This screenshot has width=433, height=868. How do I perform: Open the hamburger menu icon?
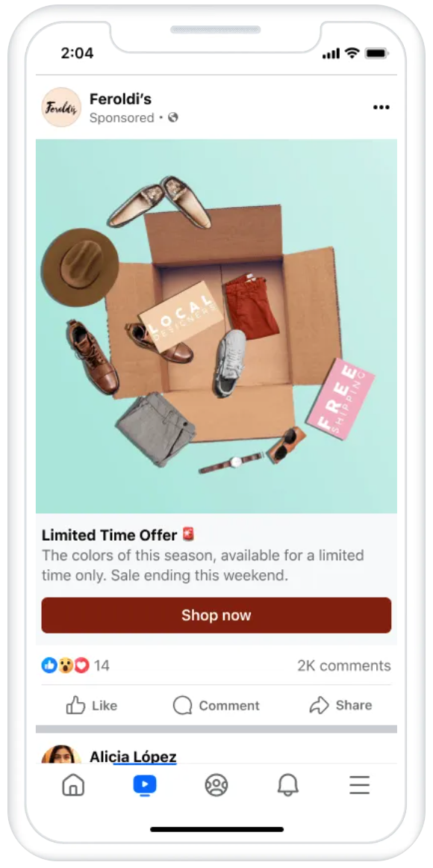[x=359, y=785]
